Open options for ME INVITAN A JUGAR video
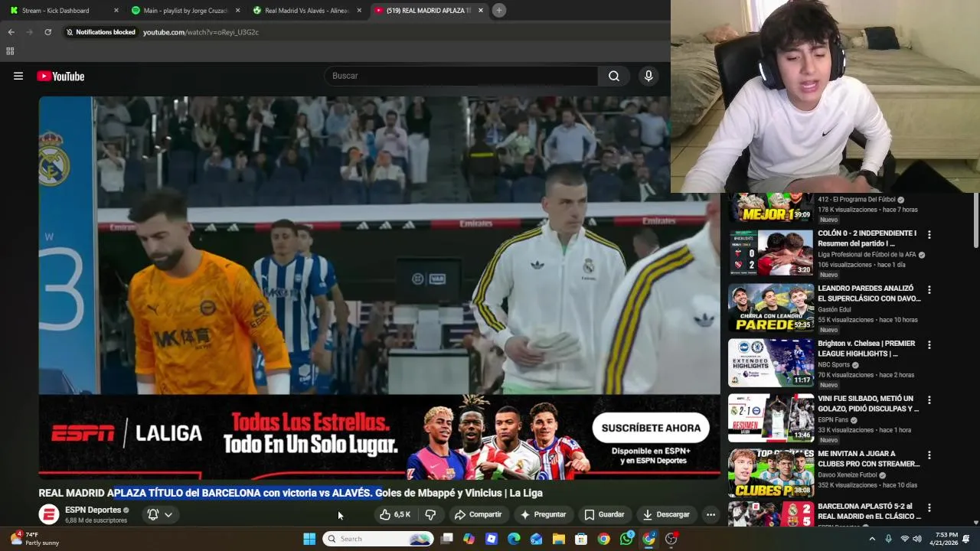This screenshot has width=980, height=551. [x=929, y=455]
